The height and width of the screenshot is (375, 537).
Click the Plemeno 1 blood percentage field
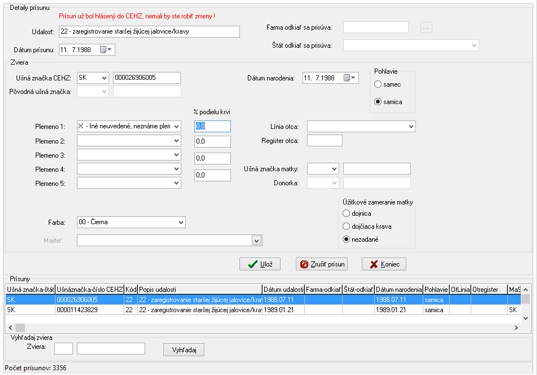click(x=212, y=126)
